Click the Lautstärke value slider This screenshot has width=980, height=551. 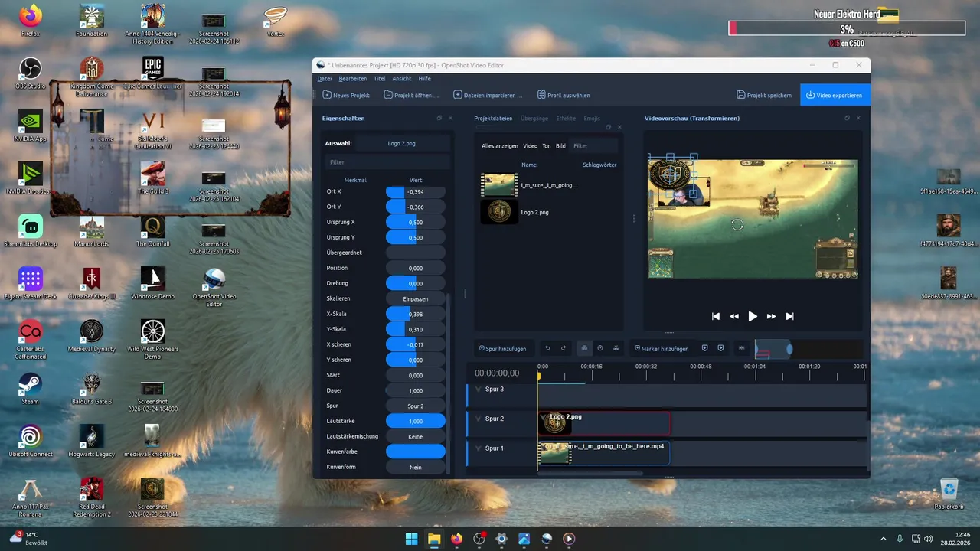pyautogui.click(x=415, y=421)
